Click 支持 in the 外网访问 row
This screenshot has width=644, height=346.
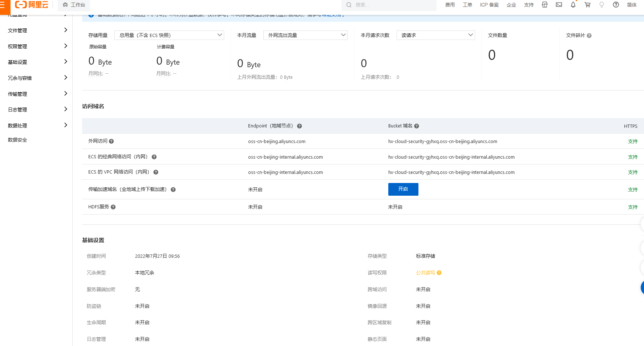tap(633, 141)
